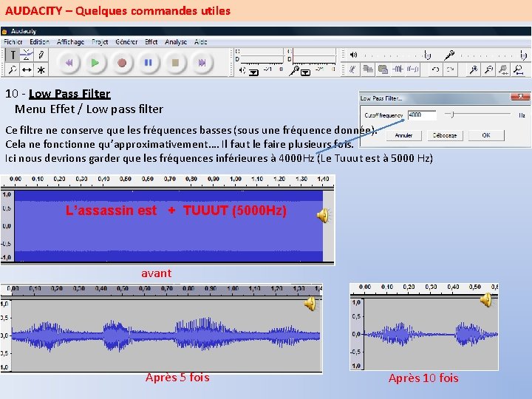
Task: Select the Zoom magnifier tool
Action: point(13,70)
